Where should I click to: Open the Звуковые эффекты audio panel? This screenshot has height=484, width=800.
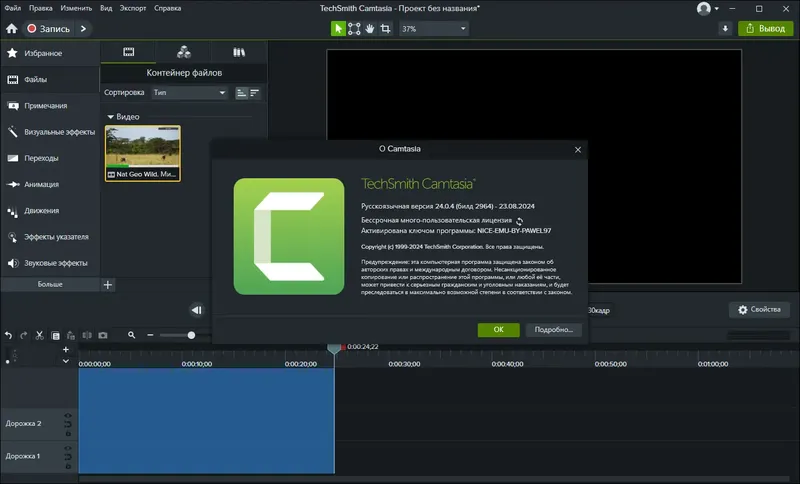pyautogui.click(x=49, y=263)
